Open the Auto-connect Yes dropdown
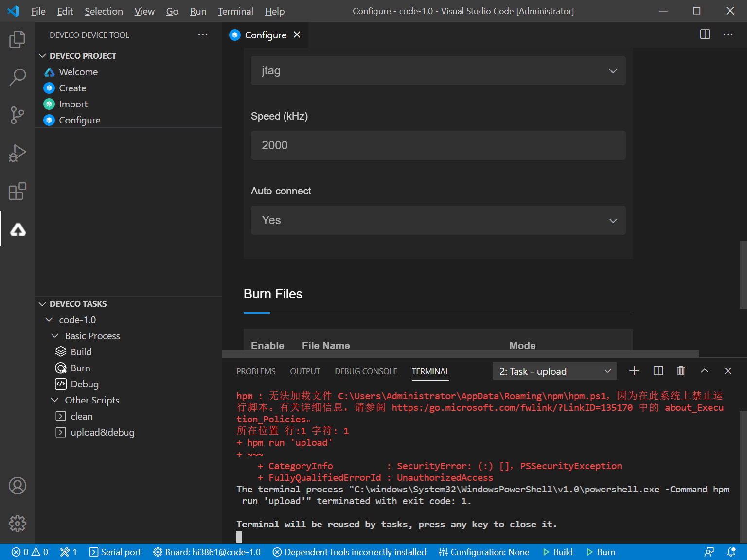747x560 pixels. (438, 220)
